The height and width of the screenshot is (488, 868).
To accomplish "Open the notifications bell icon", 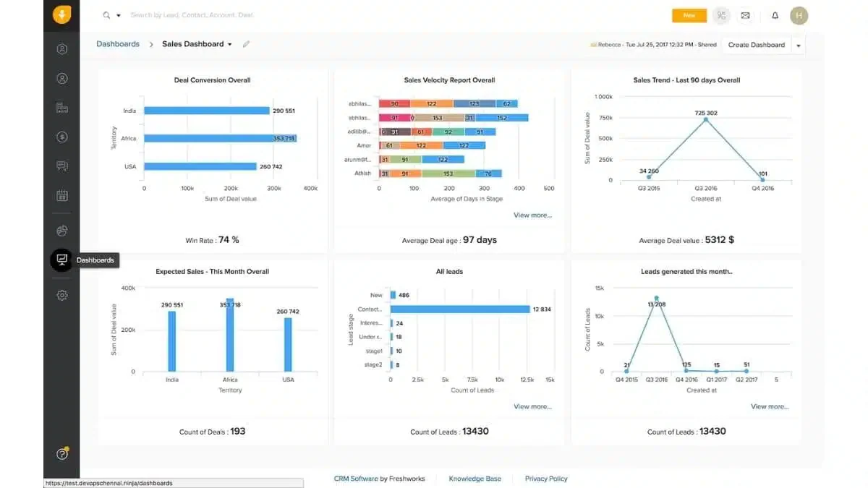I will tap(775, 15).
